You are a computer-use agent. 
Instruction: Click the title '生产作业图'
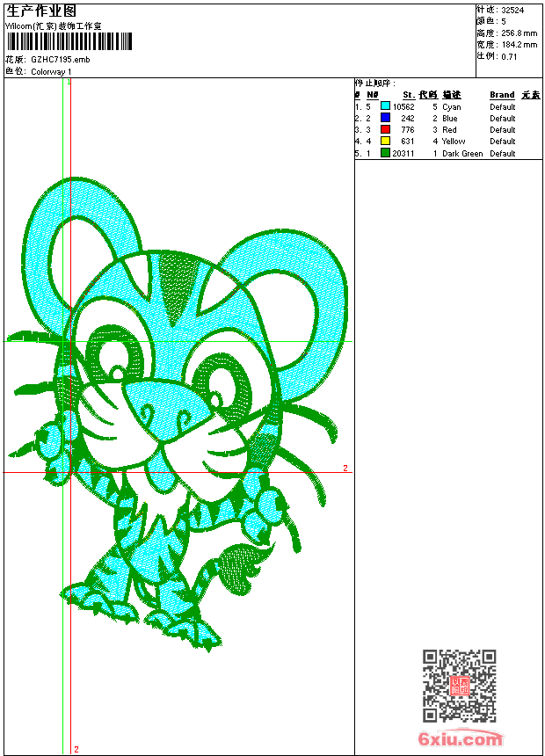point(41,11)
